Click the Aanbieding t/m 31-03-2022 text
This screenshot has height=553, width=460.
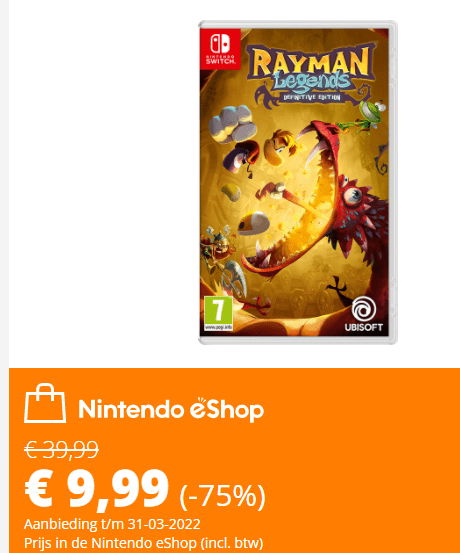[x=112, y=524]
